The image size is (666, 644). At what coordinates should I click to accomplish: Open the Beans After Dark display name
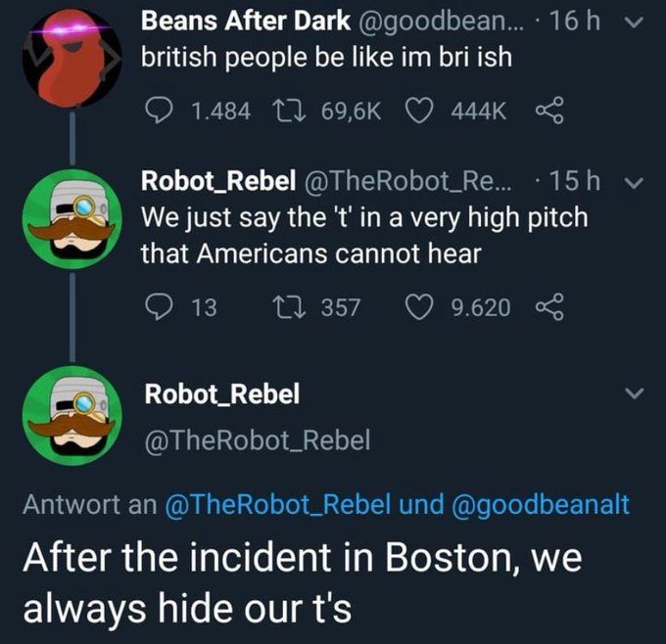coord(246,21)
